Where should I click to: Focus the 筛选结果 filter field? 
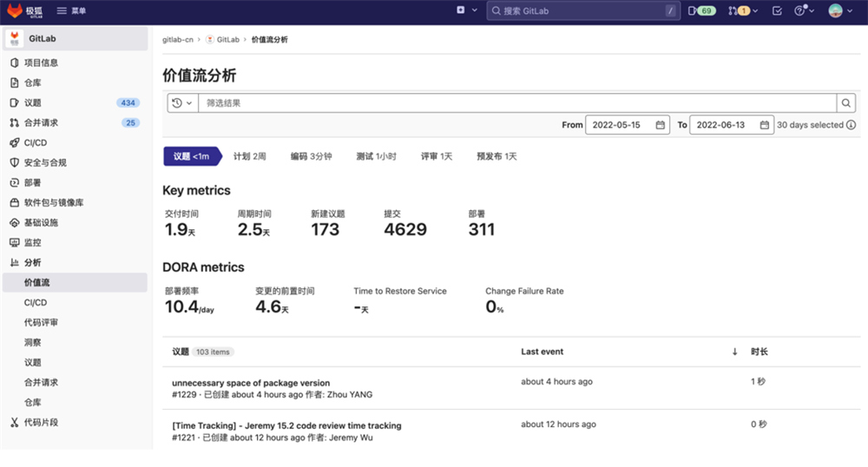pyautogui.click(x=517, y=103)
